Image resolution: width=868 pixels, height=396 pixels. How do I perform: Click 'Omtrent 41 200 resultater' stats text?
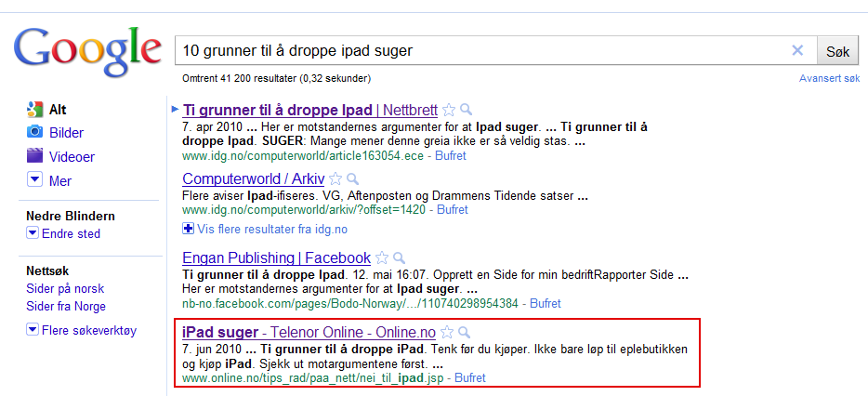coord(276,79)
